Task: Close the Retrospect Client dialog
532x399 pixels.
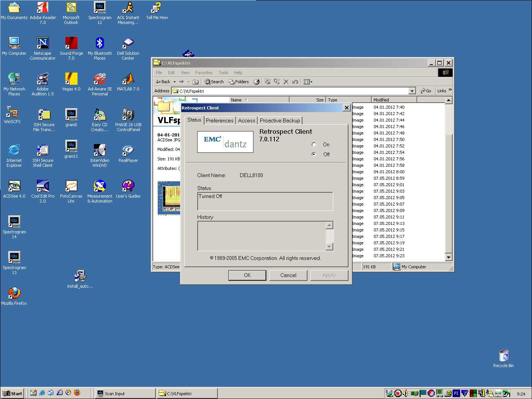Action: tap(347, 108)
